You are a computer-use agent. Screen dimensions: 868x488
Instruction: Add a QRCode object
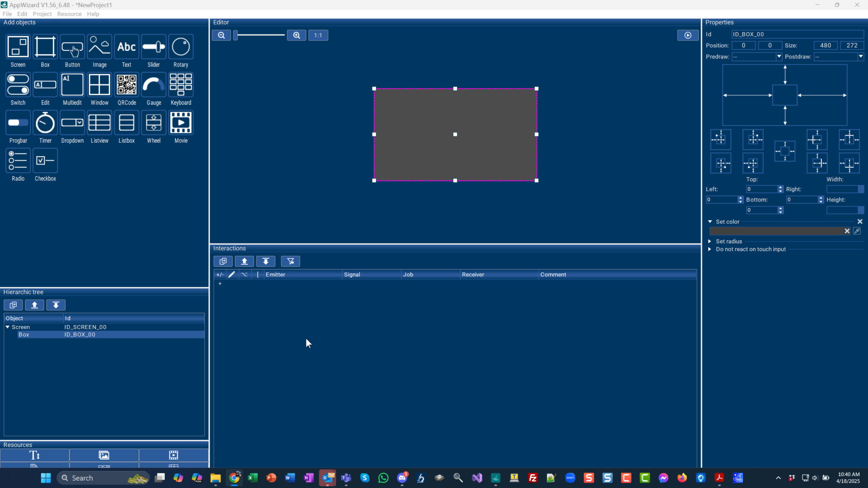tap(126, 85)
